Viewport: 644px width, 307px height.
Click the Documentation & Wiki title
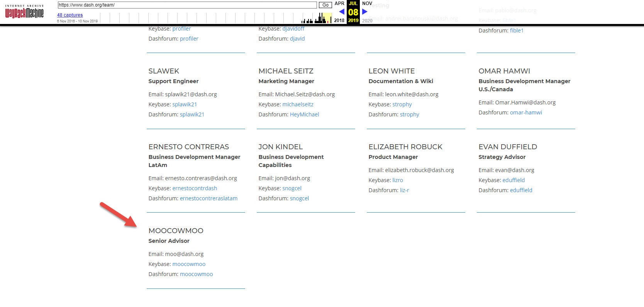(401, 81)
